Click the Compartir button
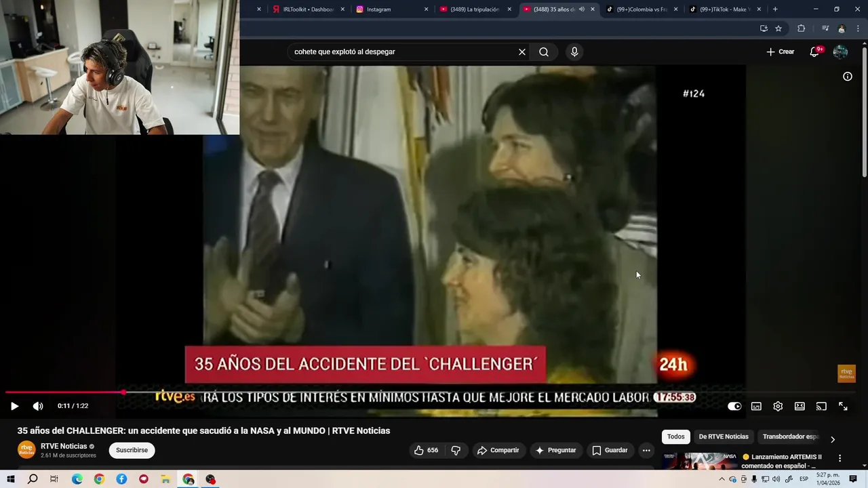This screenshot has width=868, height=488. [x=498, y=450]
